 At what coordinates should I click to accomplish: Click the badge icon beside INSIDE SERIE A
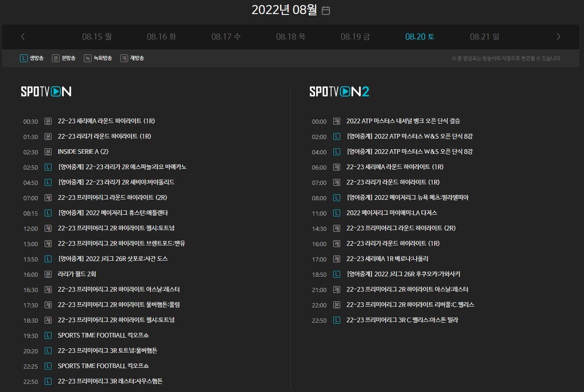point(48,152)
